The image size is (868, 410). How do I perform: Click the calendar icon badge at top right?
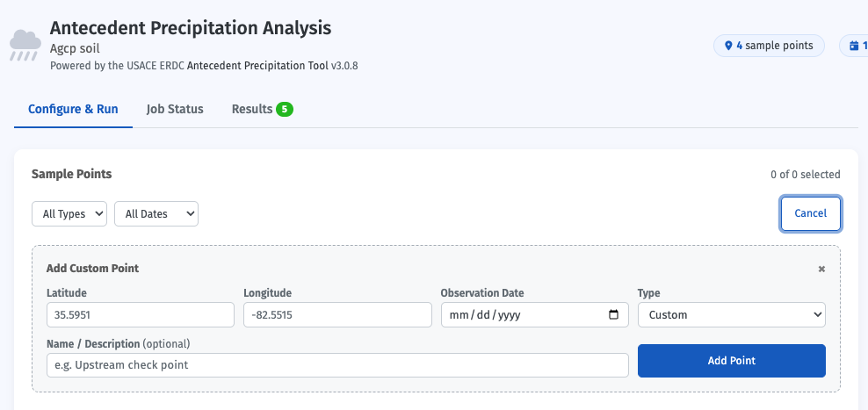(854, 46)
